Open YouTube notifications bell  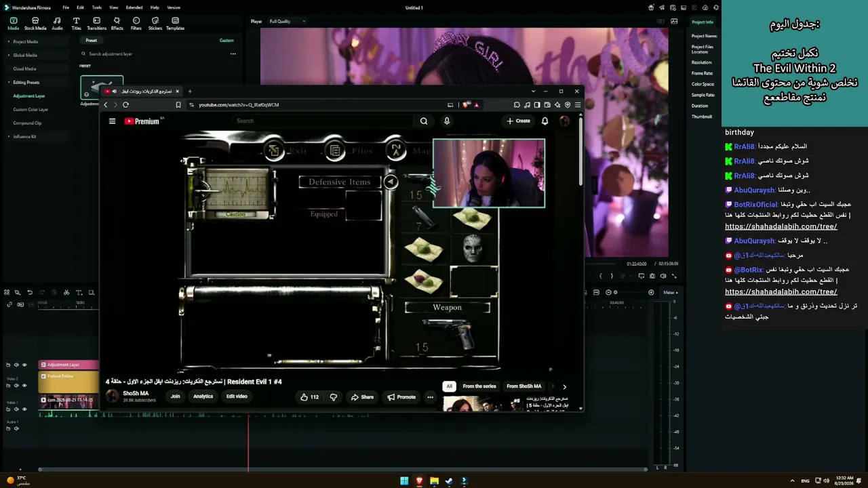click(x=545, y=121)
